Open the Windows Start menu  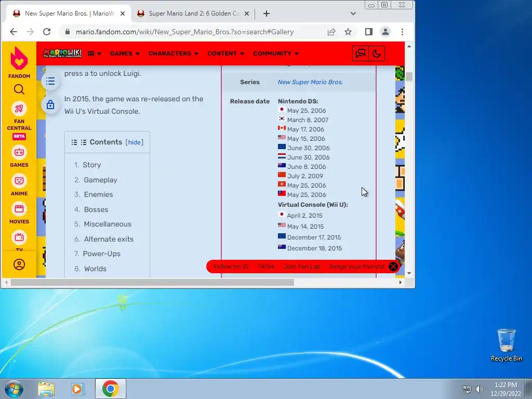tap(14, 389)
